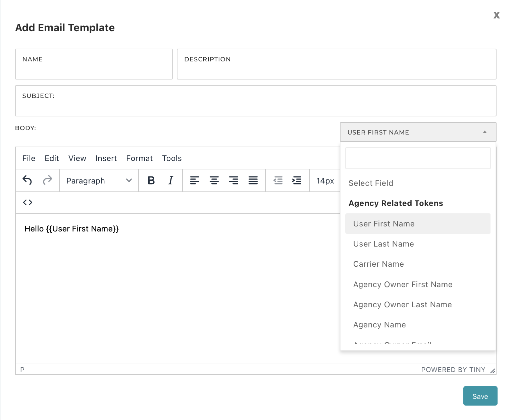Click the token search box
Image resolution: width=514 pixels, height=420 pixels.
(418, 158)
